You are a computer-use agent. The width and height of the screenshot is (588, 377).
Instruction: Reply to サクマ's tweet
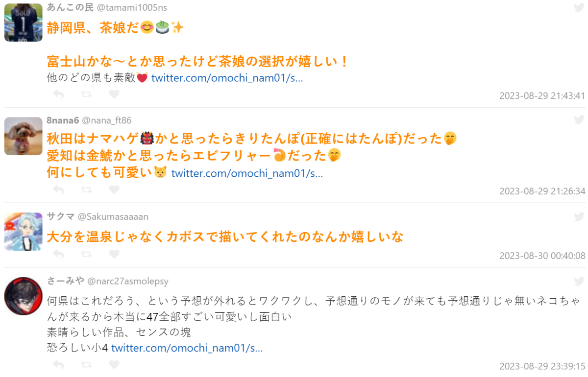point(58,254)
